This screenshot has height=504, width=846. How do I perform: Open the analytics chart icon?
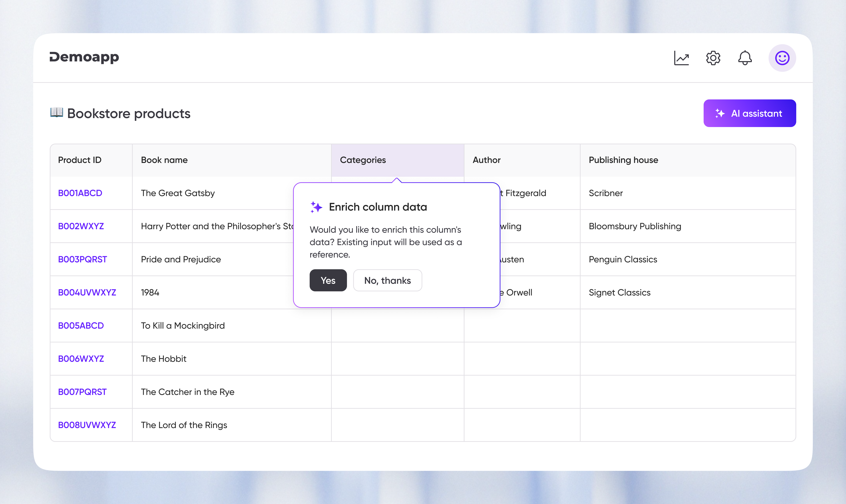(681, 58)
